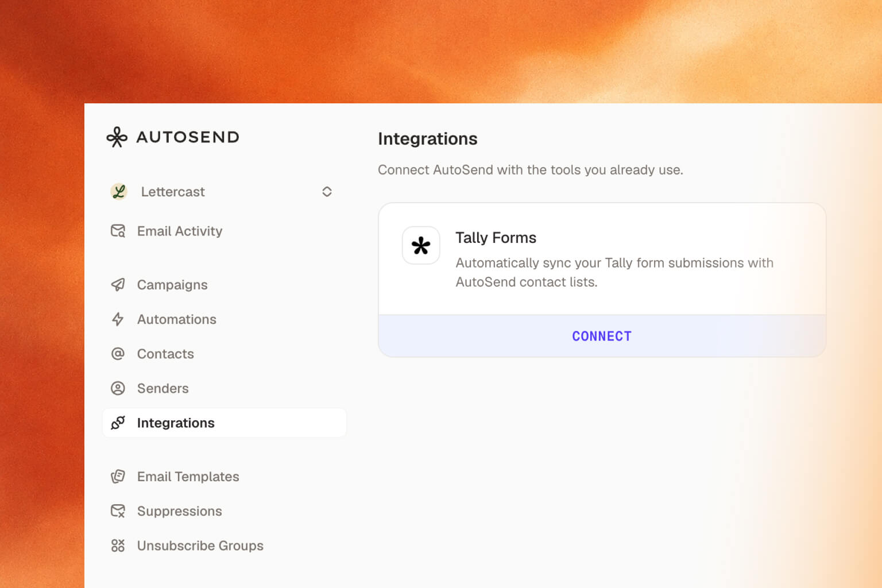This screenshot has height=588, width=882.
Task: Go to the Suppressions section
Action: click(x=224, y=511)
